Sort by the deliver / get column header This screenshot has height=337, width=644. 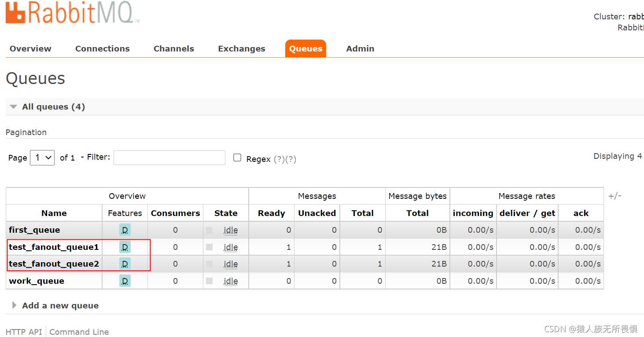[x=527, y=213]
